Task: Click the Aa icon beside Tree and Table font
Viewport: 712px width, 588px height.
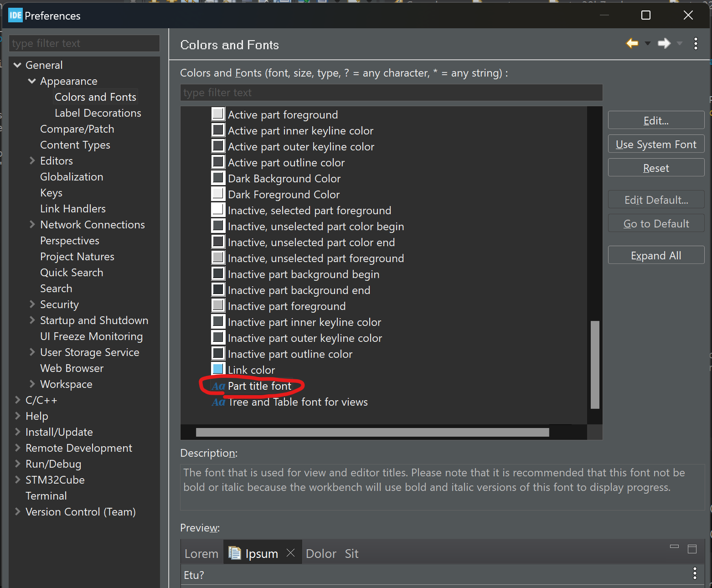Action: 218,402
